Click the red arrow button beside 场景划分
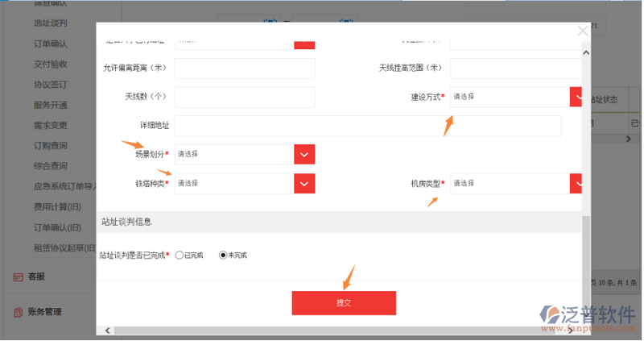 point(303,154)
